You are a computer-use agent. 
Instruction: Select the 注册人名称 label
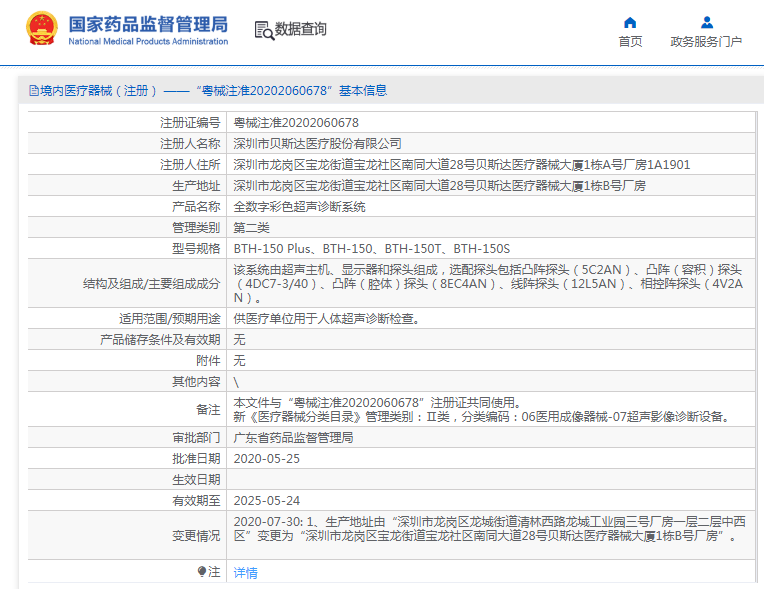tap(190, 144)
